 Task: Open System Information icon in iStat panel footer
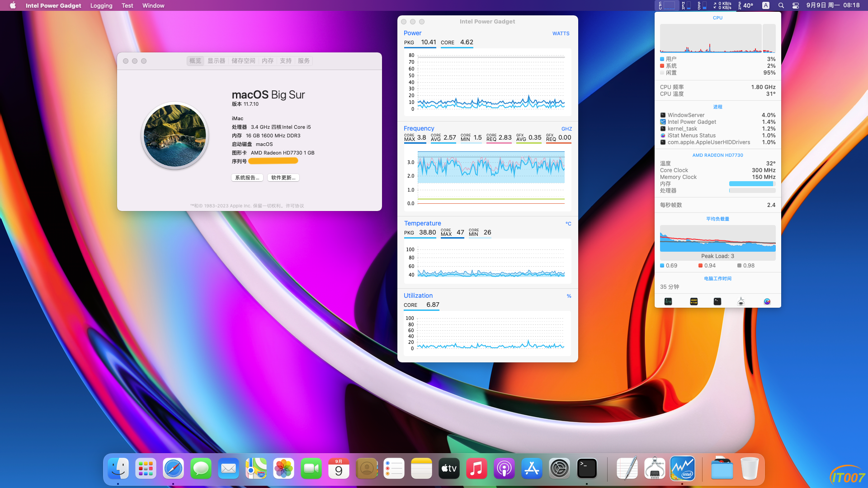(x=741, y=301)
